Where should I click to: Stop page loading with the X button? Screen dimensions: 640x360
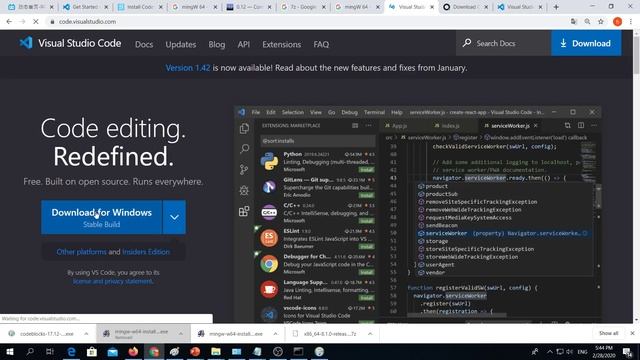tap(36, 22)
